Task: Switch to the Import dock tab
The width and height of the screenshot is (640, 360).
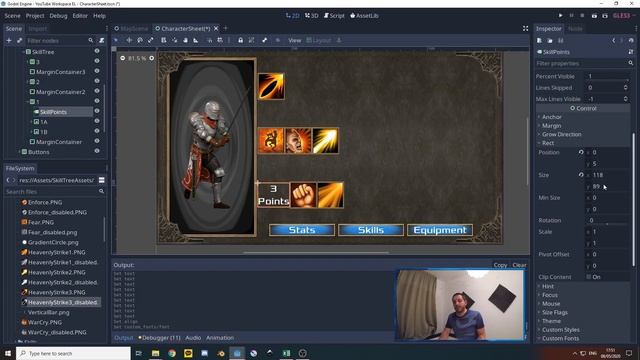Action: pyautogui.click(x=38, y=29)
